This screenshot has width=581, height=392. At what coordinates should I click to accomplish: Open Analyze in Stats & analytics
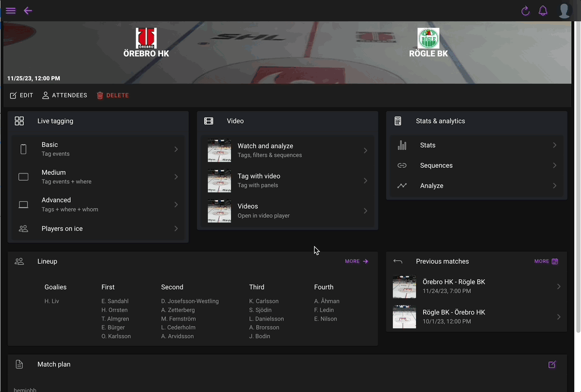(x=477, y=186)
